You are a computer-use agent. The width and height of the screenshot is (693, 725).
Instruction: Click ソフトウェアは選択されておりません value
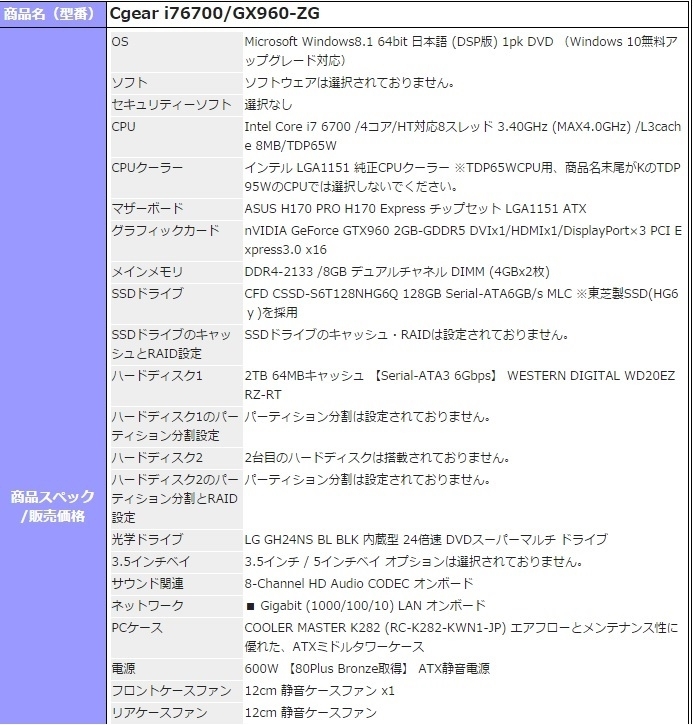pyautogui.click(x=350, y=83)
